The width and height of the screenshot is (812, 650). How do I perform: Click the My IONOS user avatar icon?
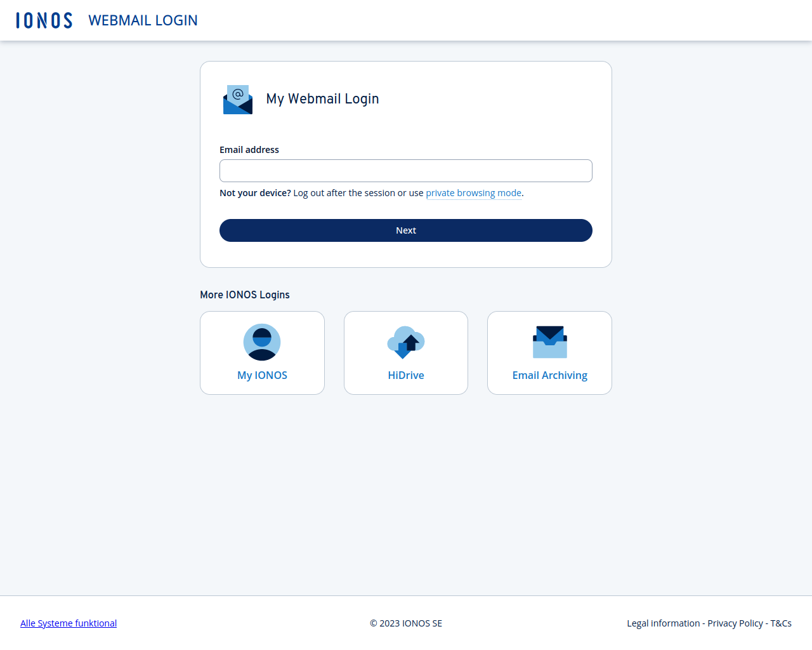pos(262,342)
